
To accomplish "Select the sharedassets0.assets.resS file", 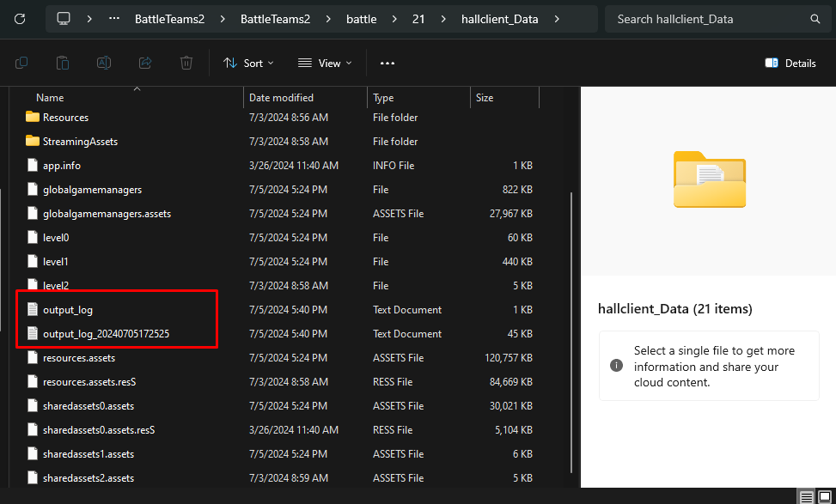I will click(99, 429).
